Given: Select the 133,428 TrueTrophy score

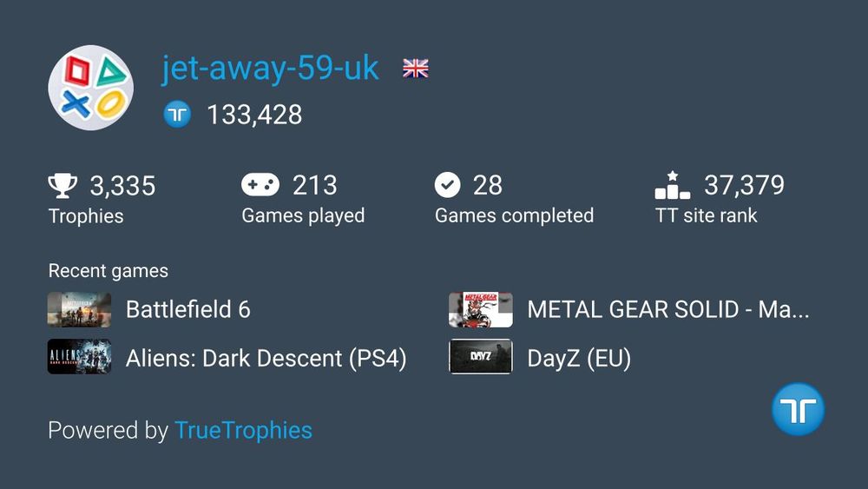Looking at the screenshot, I should pos(254,116).
